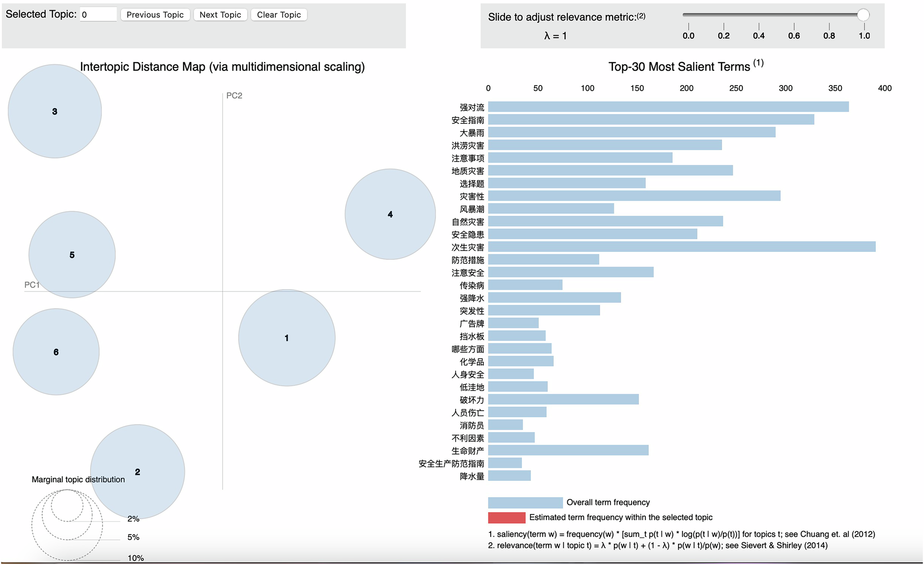The height and width of the screenshot is (565, 924).
Task: Click the bar for term 次生灾害
Action: [x=681, y=247]
